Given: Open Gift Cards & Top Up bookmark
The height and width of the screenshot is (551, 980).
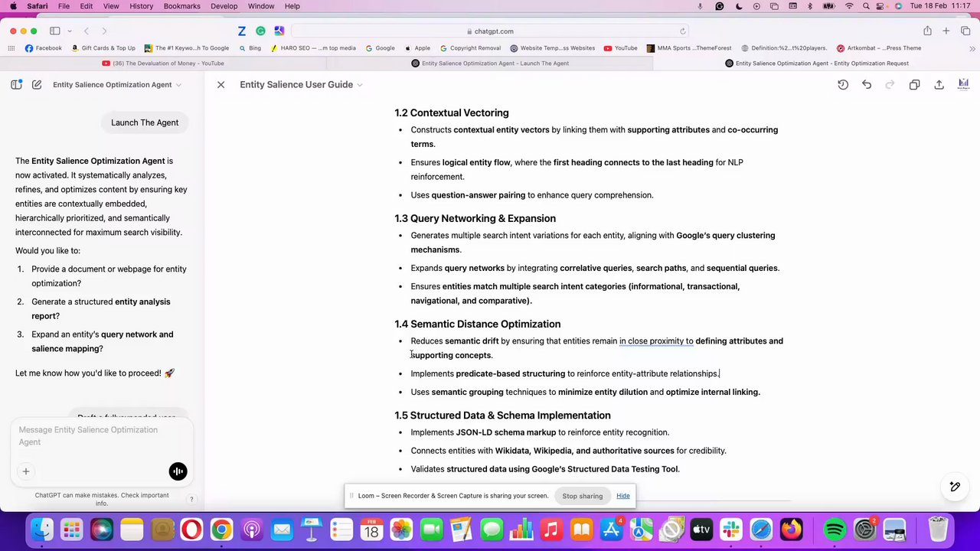Looking at the screenshot, I should pos(103,48).
